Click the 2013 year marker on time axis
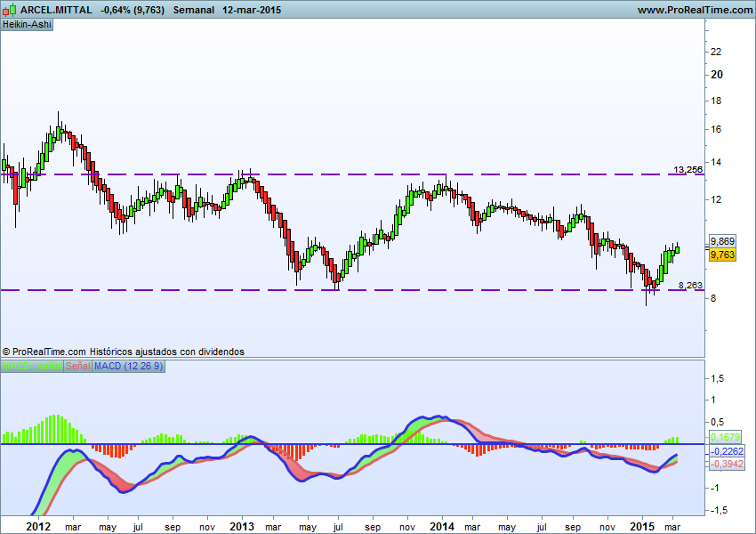756x534 pixels. point(242,526)
